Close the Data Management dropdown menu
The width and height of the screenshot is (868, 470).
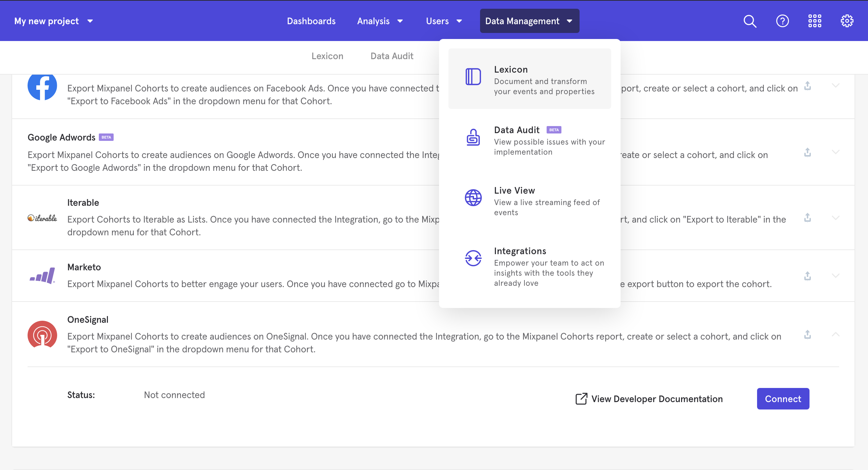(x=529, y=21)
